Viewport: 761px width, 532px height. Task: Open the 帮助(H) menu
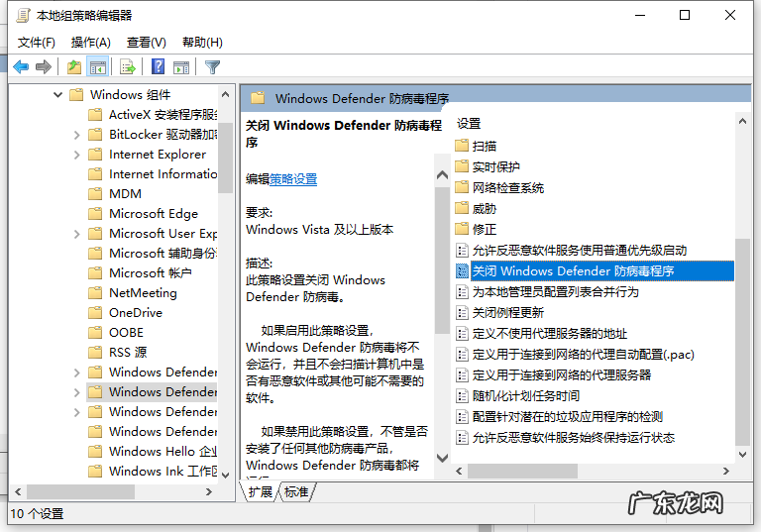[x=202, y=43]
